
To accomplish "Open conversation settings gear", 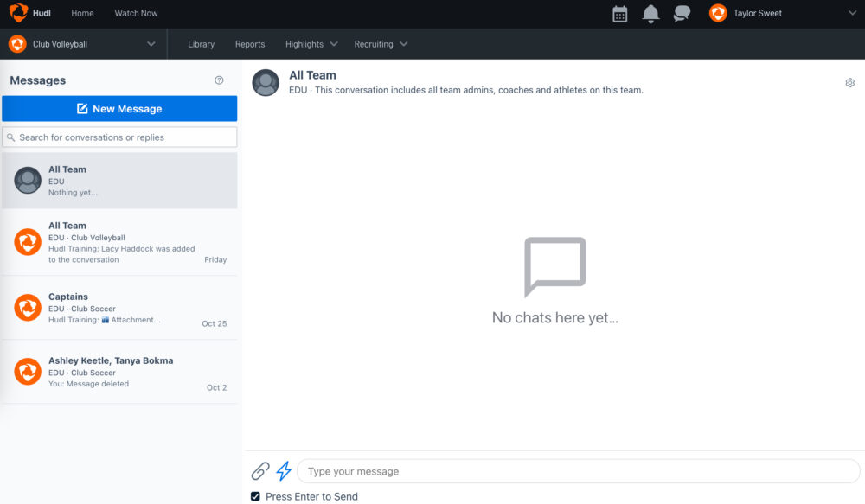I will [849, 83].
